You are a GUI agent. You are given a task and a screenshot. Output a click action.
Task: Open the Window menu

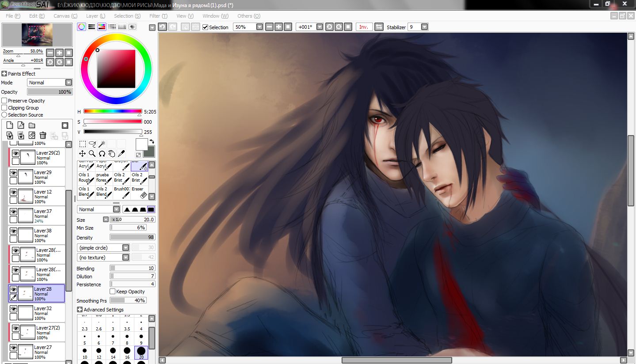click(x=215, y=16)
